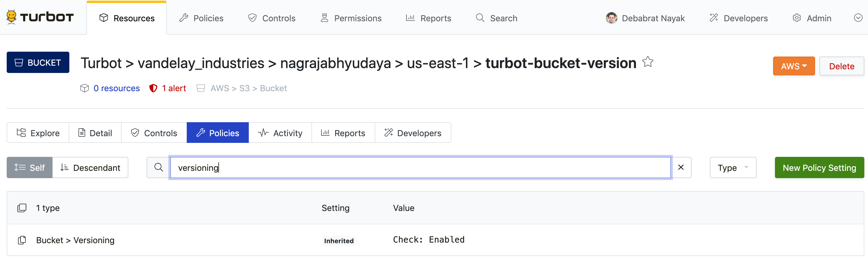This screenshot has height=259, width=868.
Task: Open Admin via the gear icon
Action: pyautogui.click(x=797, y=18)
